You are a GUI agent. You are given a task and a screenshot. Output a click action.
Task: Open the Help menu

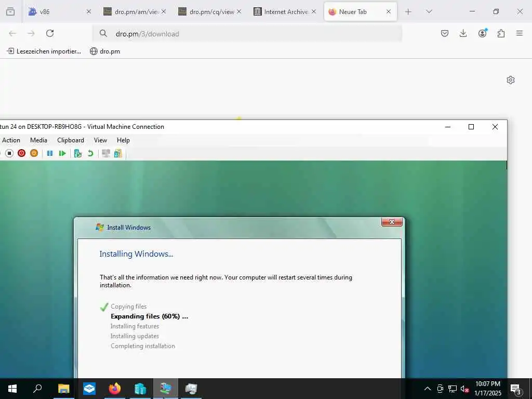pyautogui.click(x=123, y=140)
